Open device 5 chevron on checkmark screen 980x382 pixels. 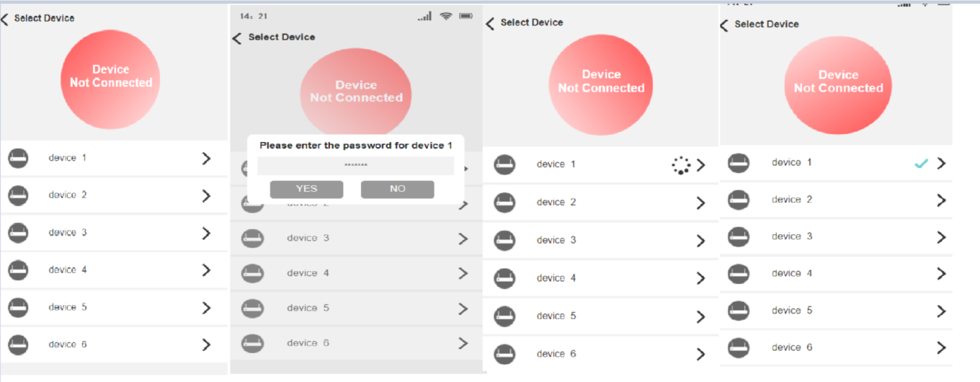point(941,311)
